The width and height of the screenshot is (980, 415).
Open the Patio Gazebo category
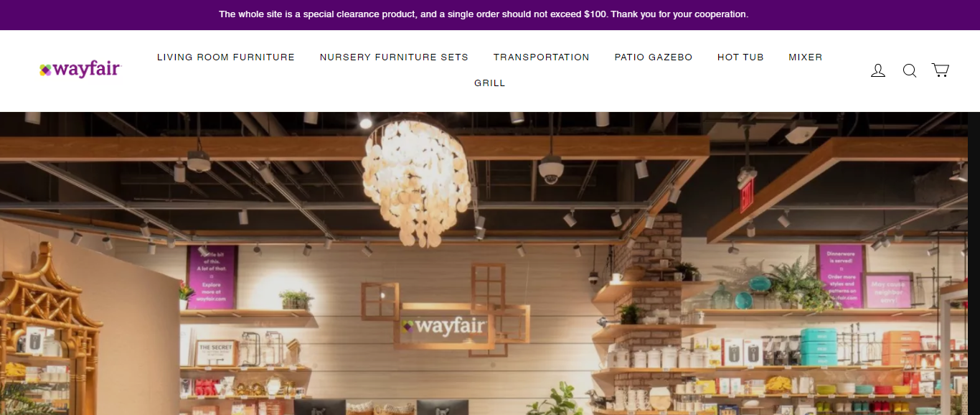654,57
